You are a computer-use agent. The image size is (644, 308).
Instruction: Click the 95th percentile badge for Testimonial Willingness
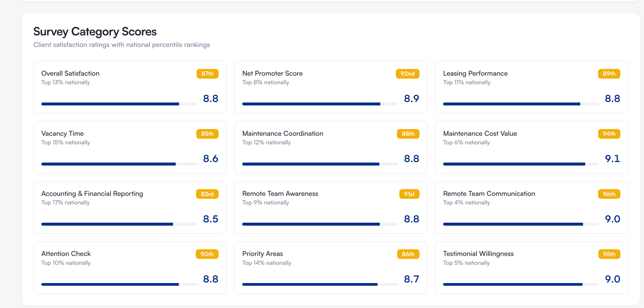point(609,254)
